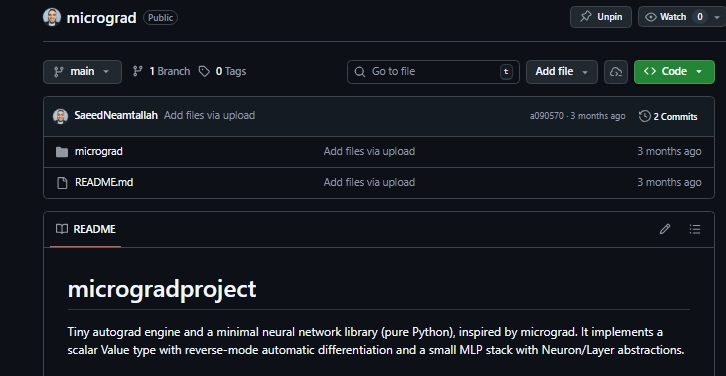
Task: Click '3 months ago' in micrograd folder row
Action: 669,151
